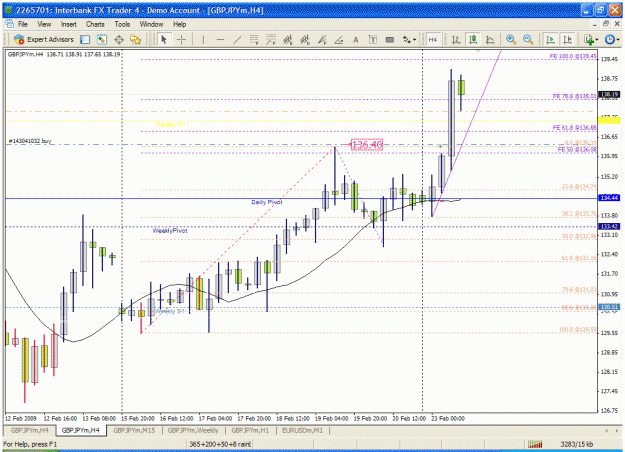Image resolution: width=625 pixels, height=452 pixels.
Task: Open the Periods clock dropdown
Action: click(x=612, y=39)
